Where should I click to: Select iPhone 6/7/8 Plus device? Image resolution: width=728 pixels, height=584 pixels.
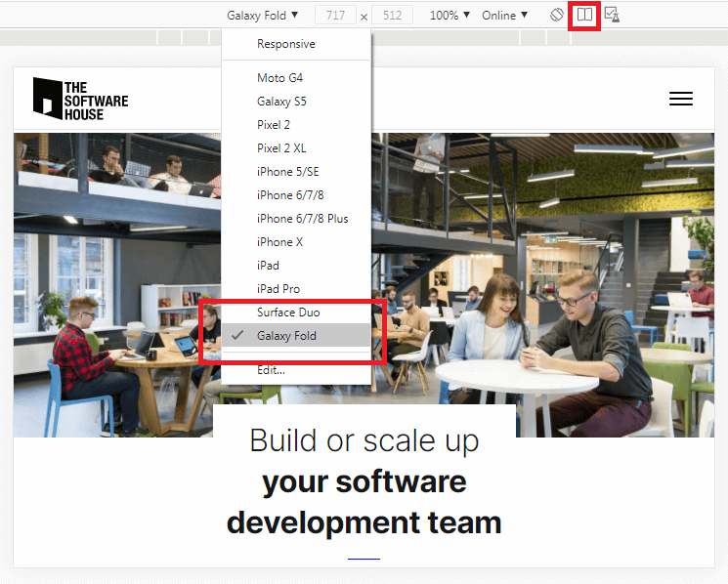[x=296, y=219]
